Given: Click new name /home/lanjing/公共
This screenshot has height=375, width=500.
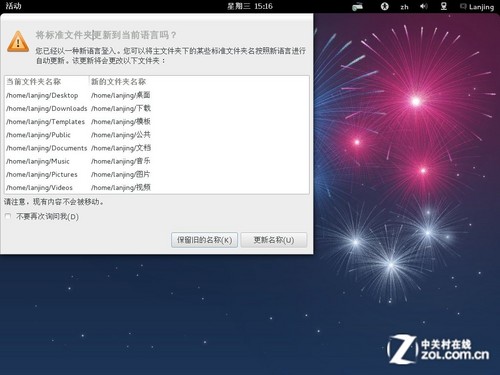Looking at the screenshot, I should coord(121,135).
